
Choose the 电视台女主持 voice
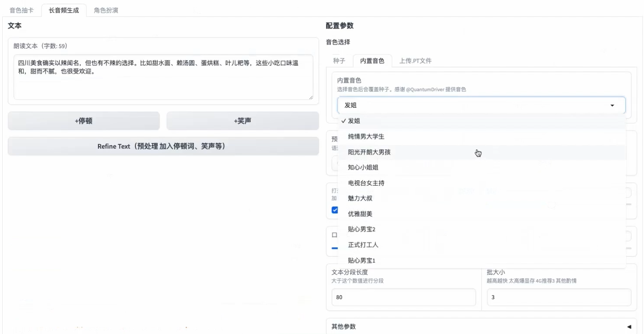point(366,183)
